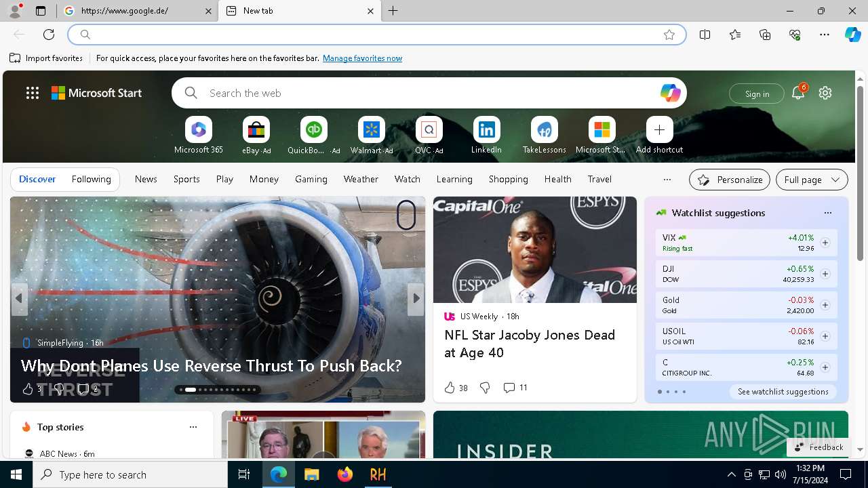Open Edge Settings and more menu

[825, 35]
